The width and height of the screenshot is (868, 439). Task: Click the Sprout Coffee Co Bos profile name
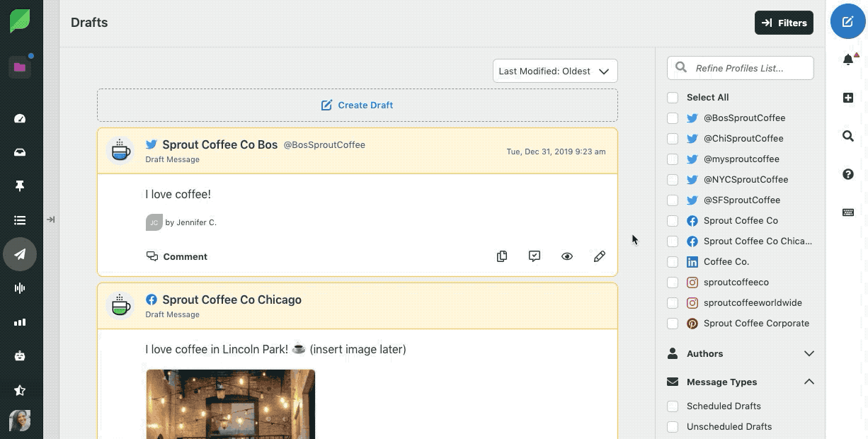[219, 144]
